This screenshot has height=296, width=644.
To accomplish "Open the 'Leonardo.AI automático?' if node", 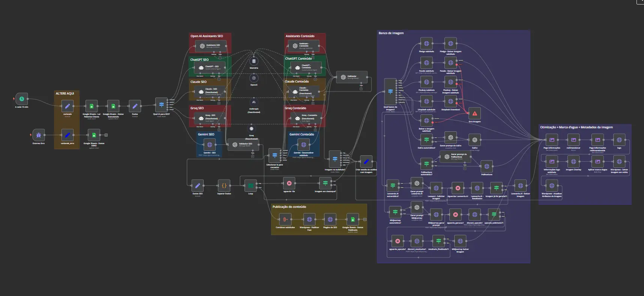I will (393, 186).
